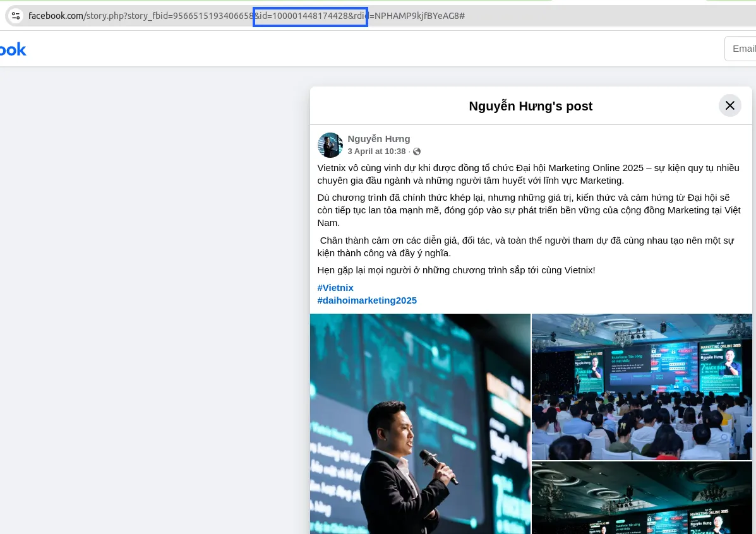Click the public audience globe icon
The height and width of the screenshot is (534, 756).
pyautogui.click(x=416, y=151)
